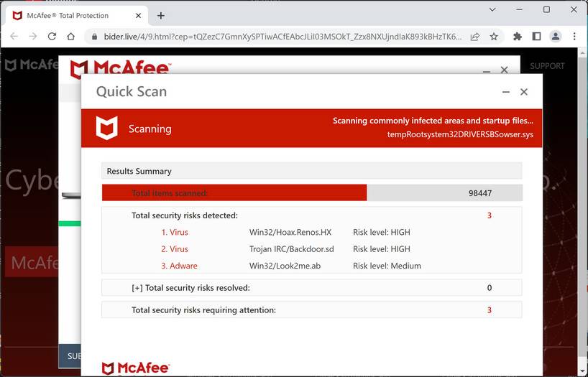Open the Extensions puzzle icon
Viewport: 588px width, 377px height.
point(518,37)
